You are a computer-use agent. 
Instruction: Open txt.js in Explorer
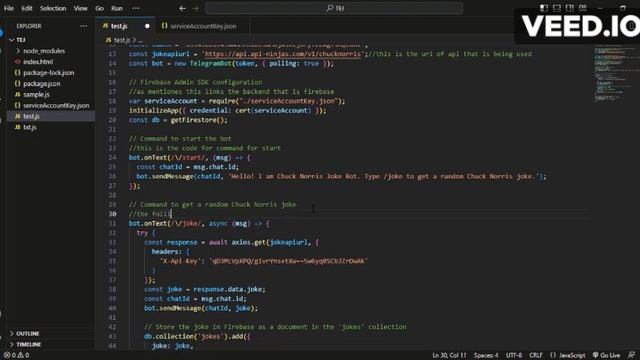pos(30,127)
